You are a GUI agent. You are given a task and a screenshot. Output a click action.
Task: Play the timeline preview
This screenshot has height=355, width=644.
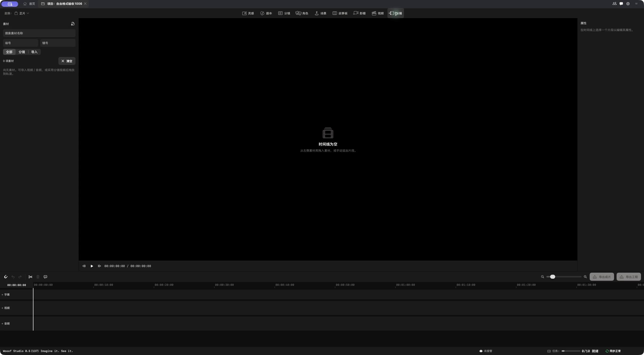click(92, 266)
